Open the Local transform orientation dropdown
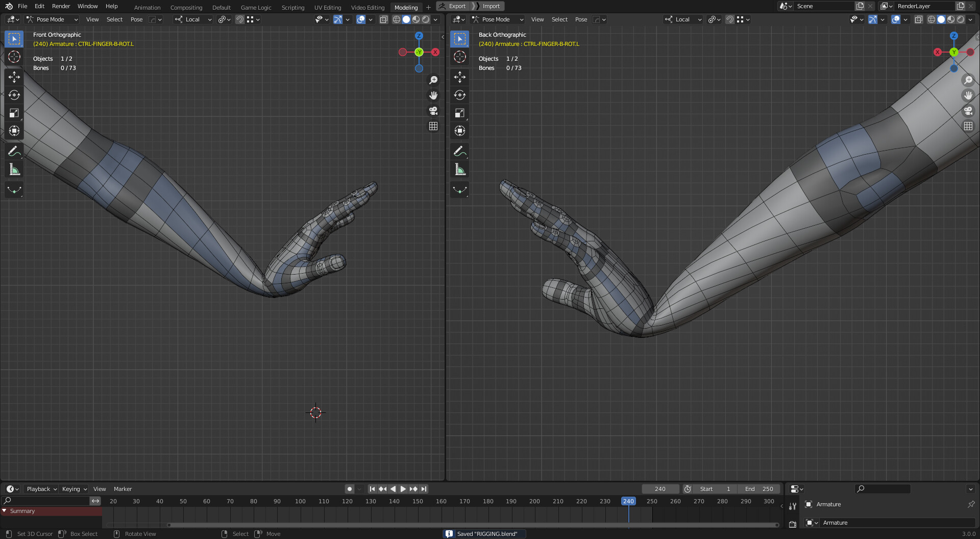The width and height of the screenshot is (980, 539). point(193,19)
